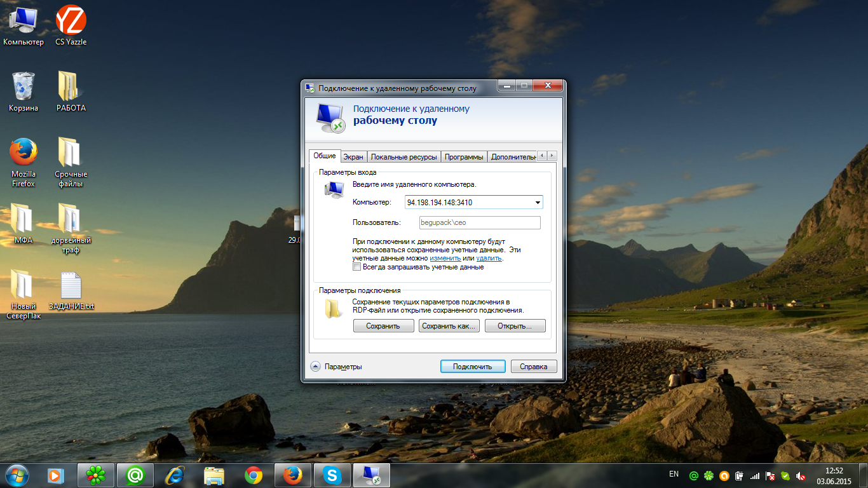The width and height of the screenshot is (868, 488).
Task: Click the muted volume tray icon
Action: tap(801, 475)
